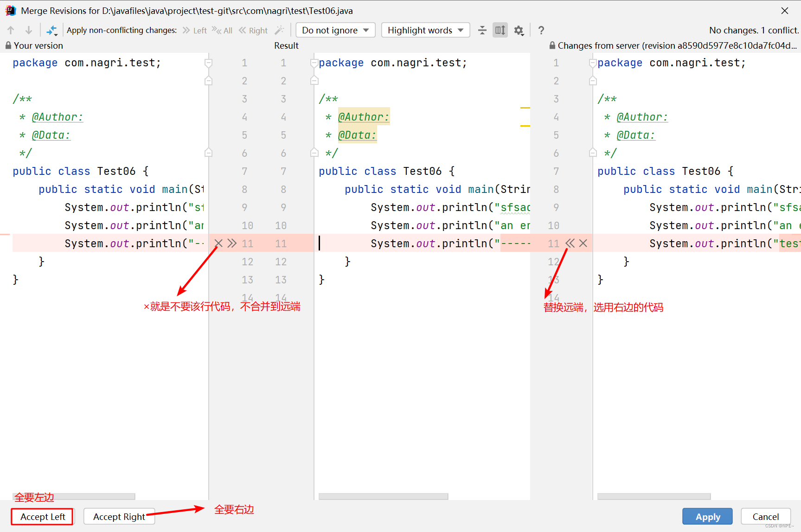Screen dimensions: 801x532
Task: Click 'No changes. 1 conflict.' status text
Action: [754, 30]
